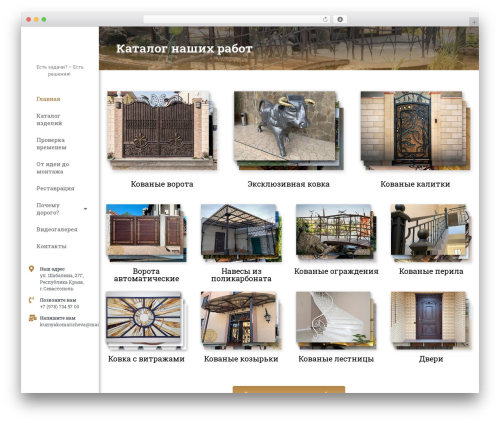The height and width of the screenshot is (423, 500).
Task: Open the 'Кованые ограждения' photo
Action: pyautogui.click(x=336, y=233)
